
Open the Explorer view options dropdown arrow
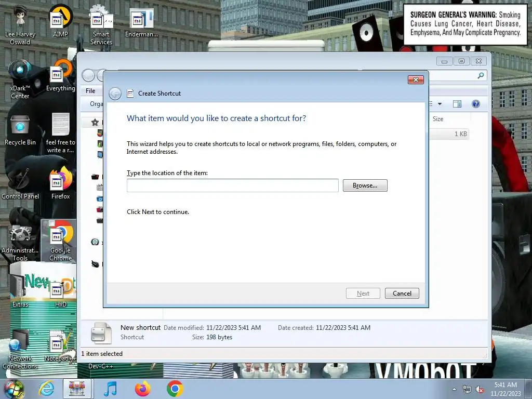click(x=440, y=104)
